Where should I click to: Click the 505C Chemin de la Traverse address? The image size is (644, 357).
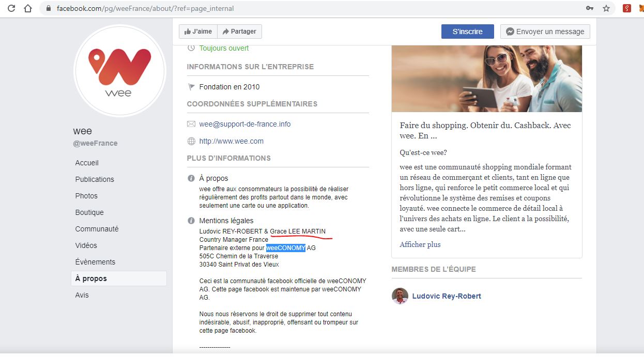click(x=239, y=256)
